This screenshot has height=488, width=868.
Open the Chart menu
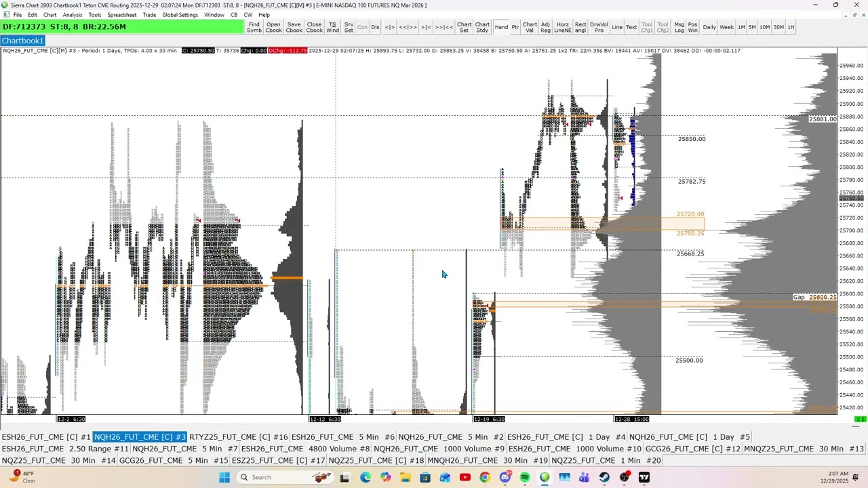pos(50,15)
